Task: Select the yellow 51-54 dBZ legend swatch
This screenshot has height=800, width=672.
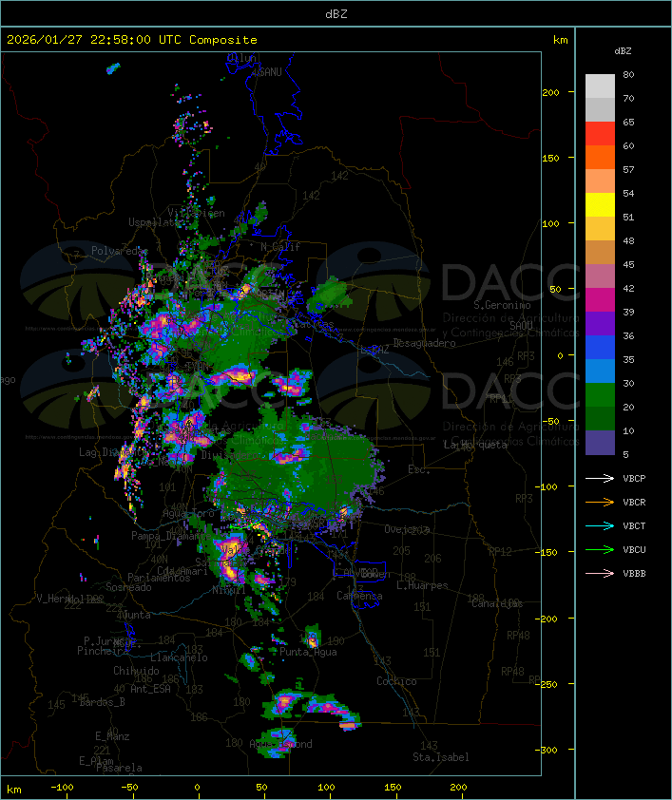Action: coord(600,205)
